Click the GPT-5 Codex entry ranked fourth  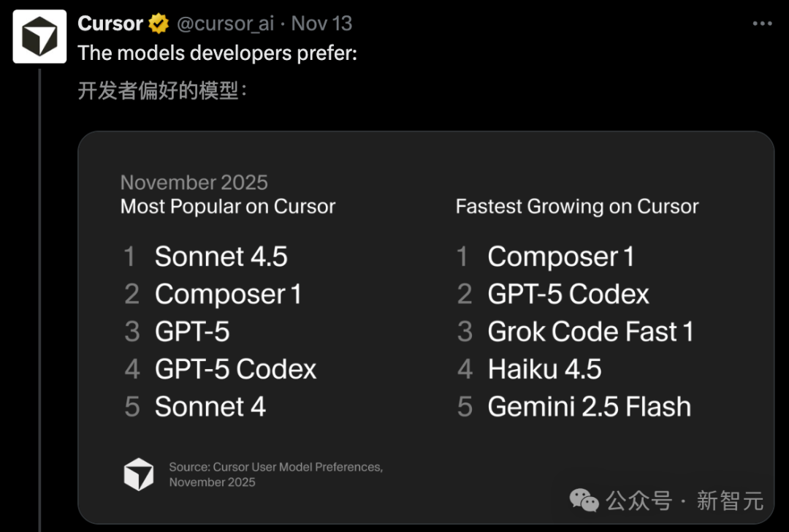tap(235, 369)
